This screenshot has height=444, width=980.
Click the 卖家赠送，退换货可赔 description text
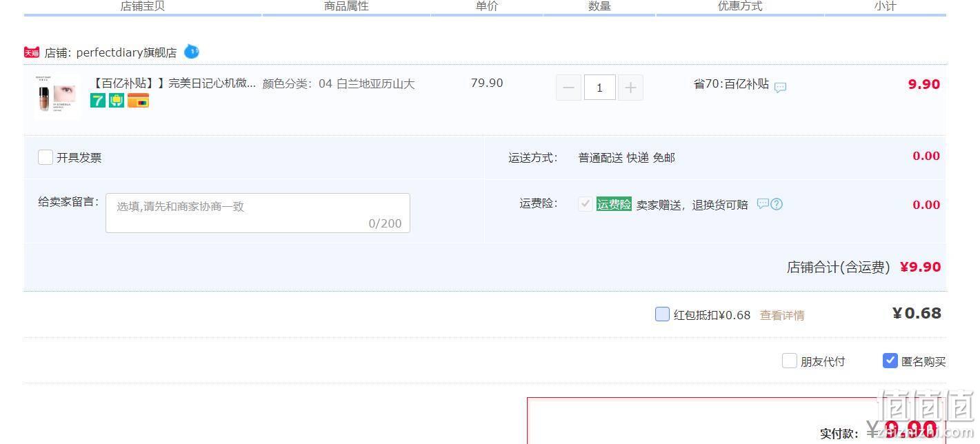point(692,205)
